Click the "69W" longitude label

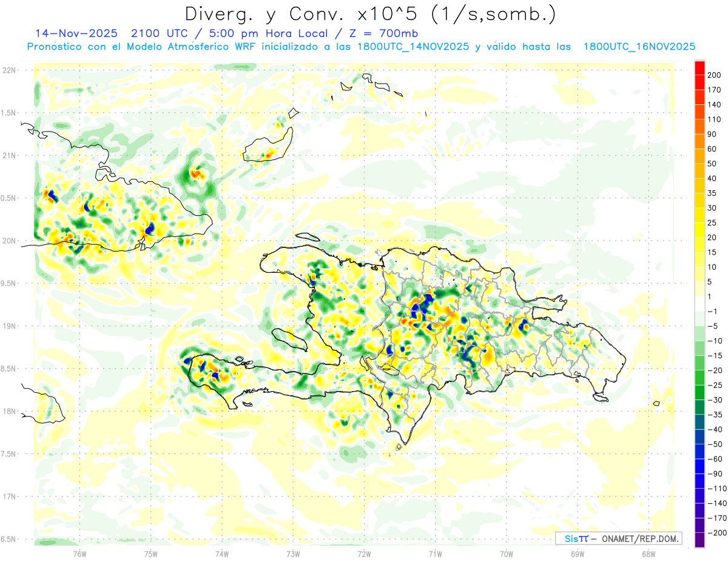(x=578, y=554)
